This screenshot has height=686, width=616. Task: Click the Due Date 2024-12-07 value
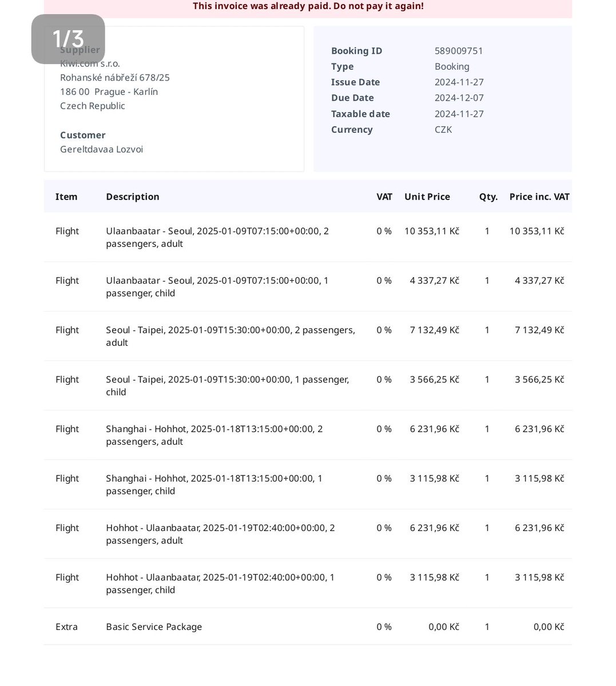coord(459,98)
